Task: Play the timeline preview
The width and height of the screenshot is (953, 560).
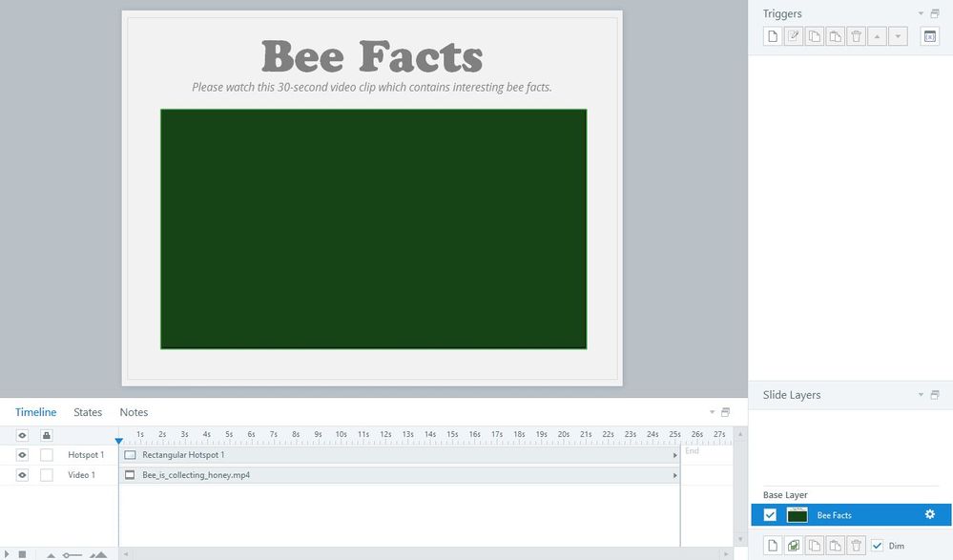Action: tap(8, 553)
